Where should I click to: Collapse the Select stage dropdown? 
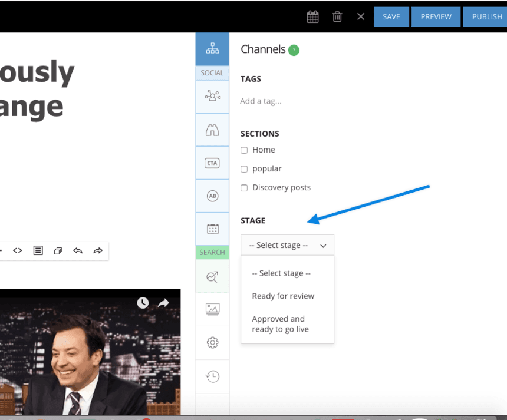pyautogui.click(x=287, y=245)
